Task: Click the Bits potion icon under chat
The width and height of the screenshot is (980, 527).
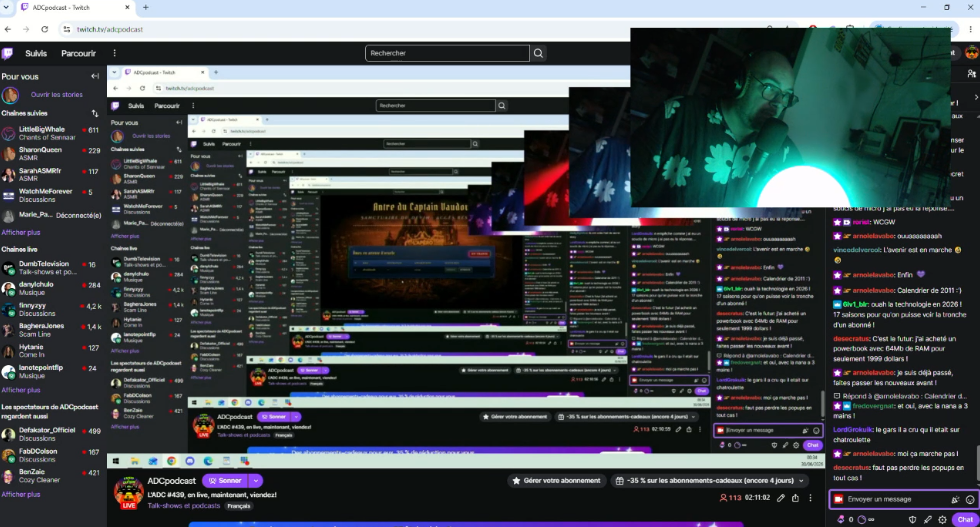Action: (840, 519)
